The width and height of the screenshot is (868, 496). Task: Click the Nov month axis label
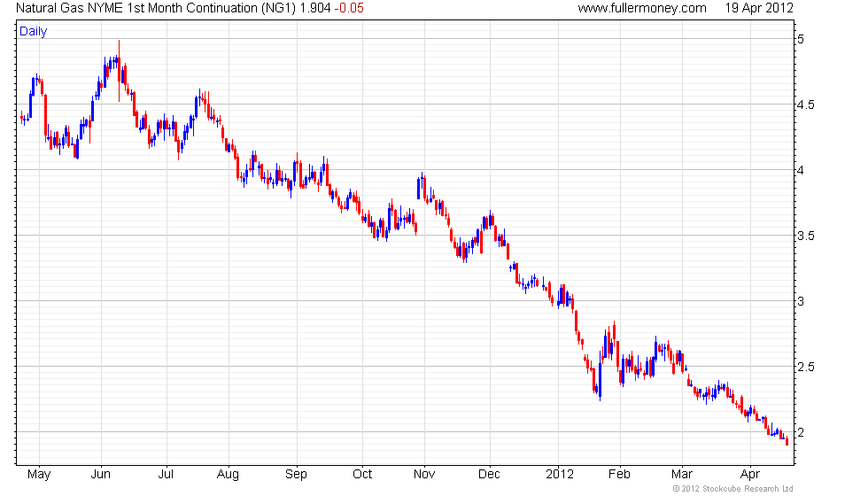tap(424, 475)
